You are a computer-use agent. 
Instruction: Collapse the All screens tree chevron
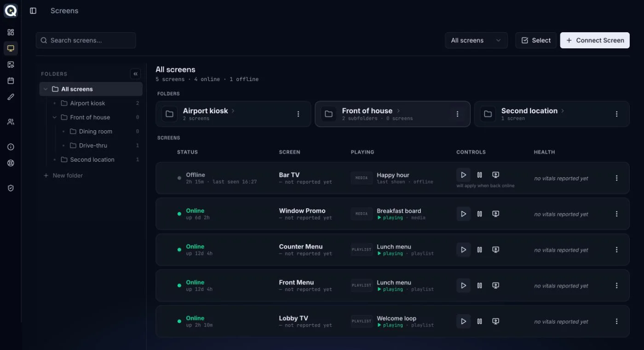[x=45, y=89]
